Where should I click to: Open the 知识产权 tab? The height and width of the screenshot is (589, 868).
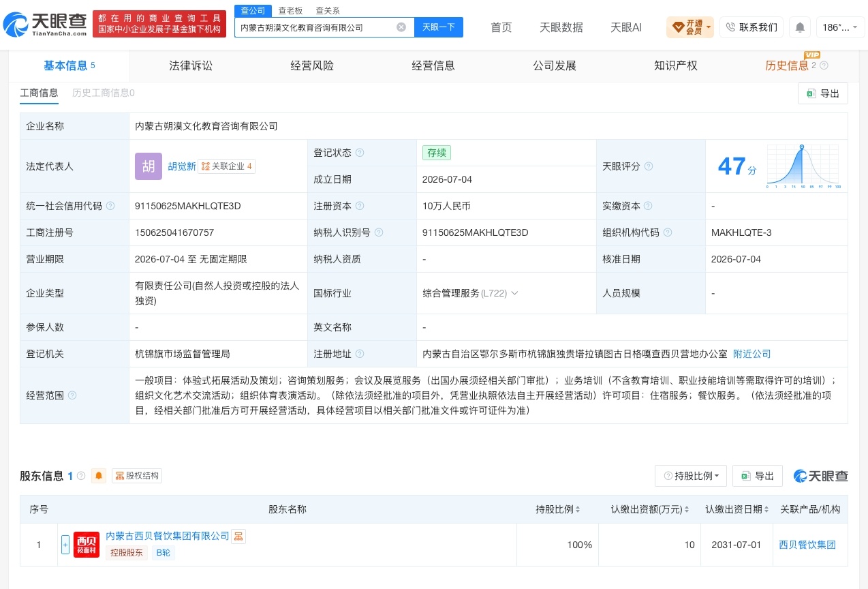(676, 65)
